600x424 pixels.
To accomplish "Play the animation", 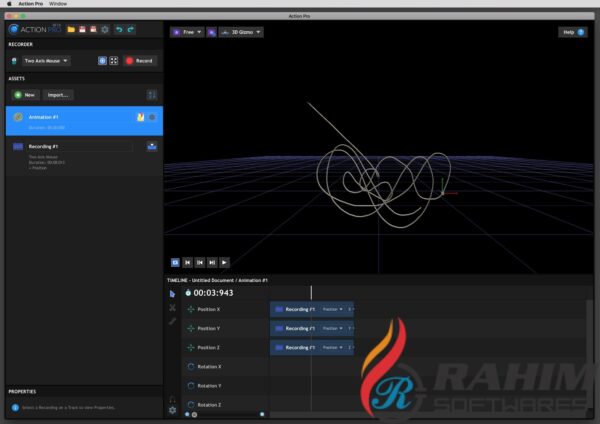I will point(224,263).
